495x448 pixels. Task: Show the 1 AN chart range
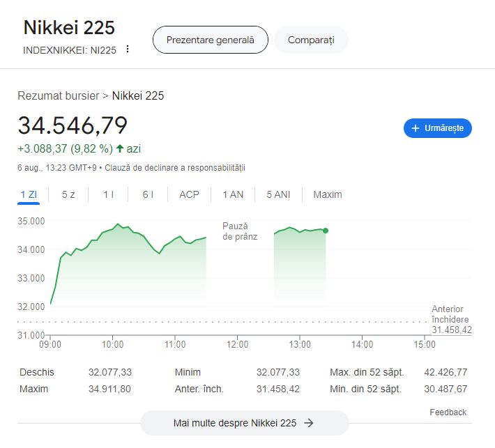pyautogui.click(x=233, y=194)
